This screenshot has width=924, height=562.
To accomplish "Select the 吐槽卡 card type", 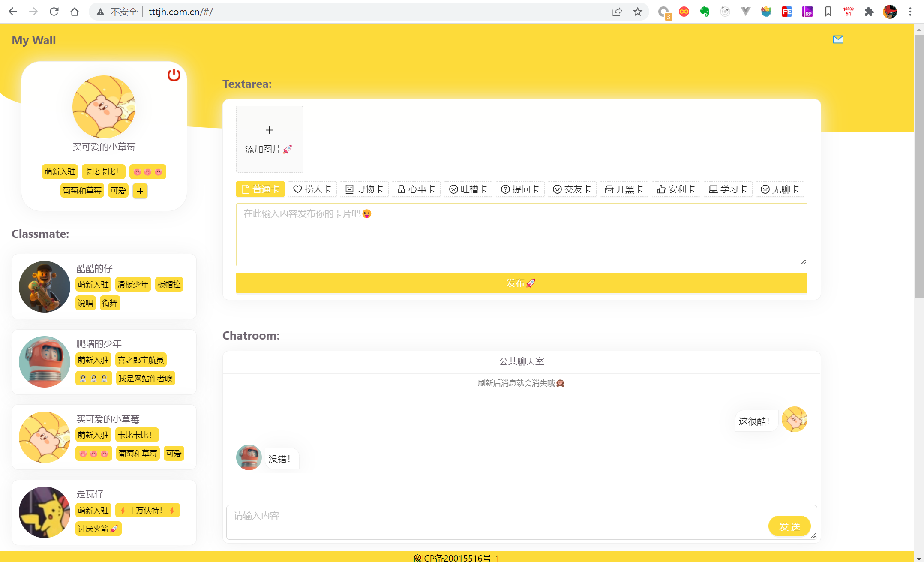I will [468, 189].
